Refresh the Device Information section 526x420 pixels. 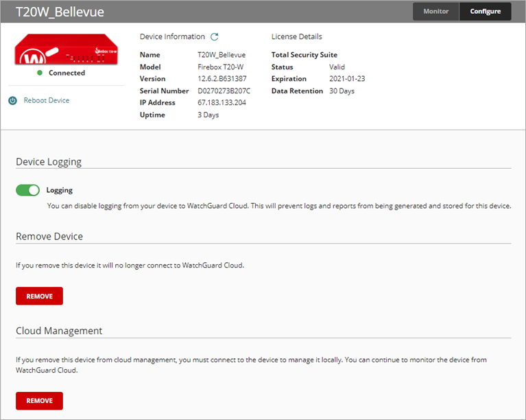pyautogui.click(x=215, y=36)
